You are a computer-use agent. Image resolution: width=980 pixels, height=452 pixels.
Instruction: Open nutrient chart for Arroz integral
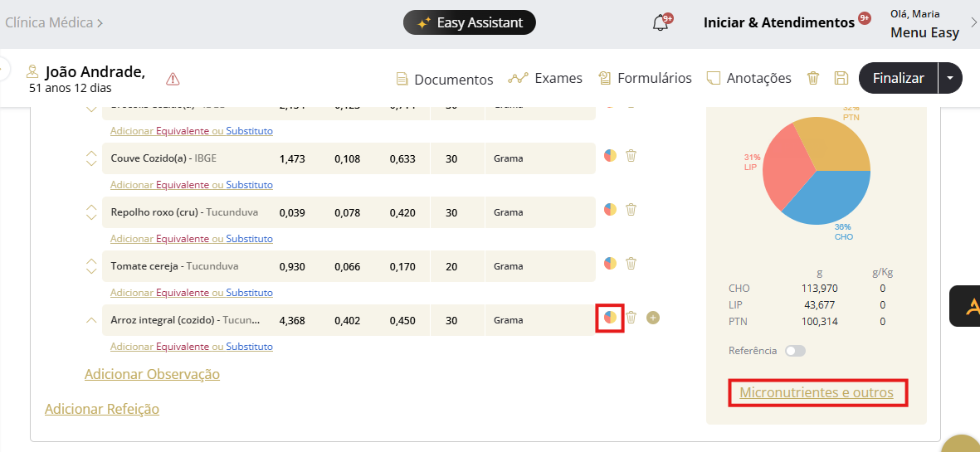pos(610,318)
